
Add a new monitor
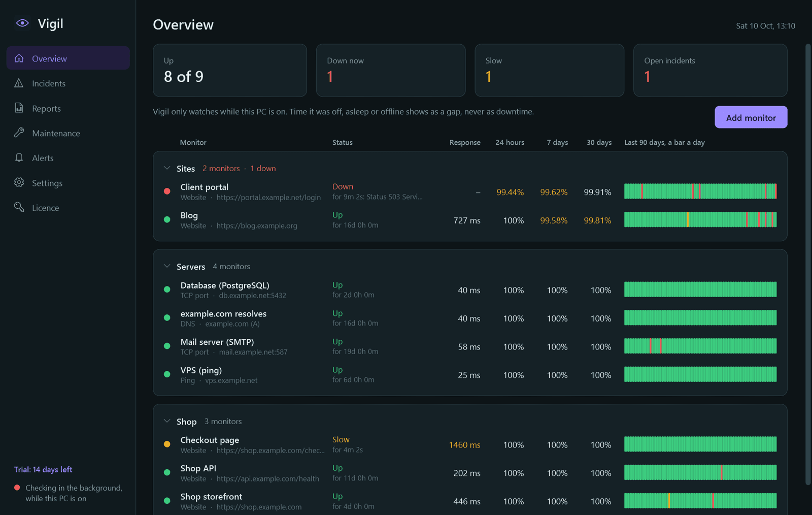[x=751, y=117]
